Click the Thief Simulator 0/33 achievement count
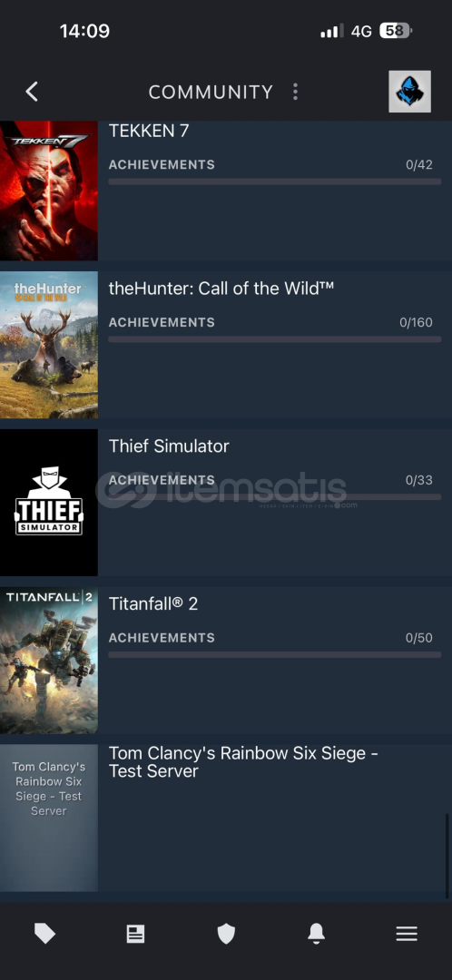Viewport: 452px width, 980px height. click(418, 480)
